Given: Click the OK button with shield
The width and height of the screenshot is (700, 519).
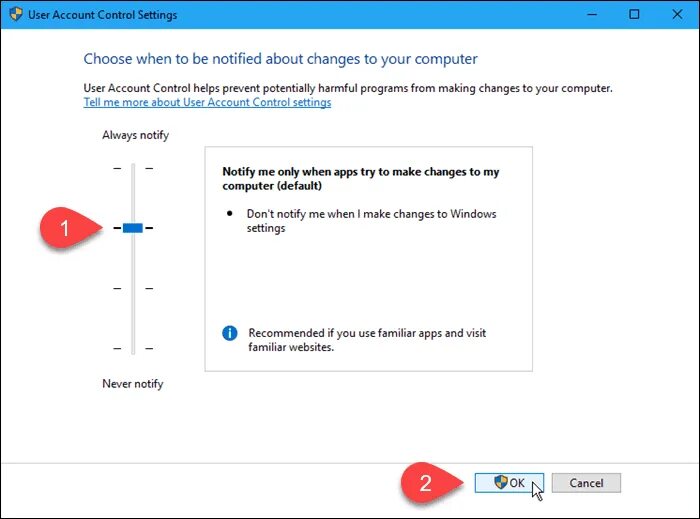Looking at the screenshot, I should click(509, 483).
